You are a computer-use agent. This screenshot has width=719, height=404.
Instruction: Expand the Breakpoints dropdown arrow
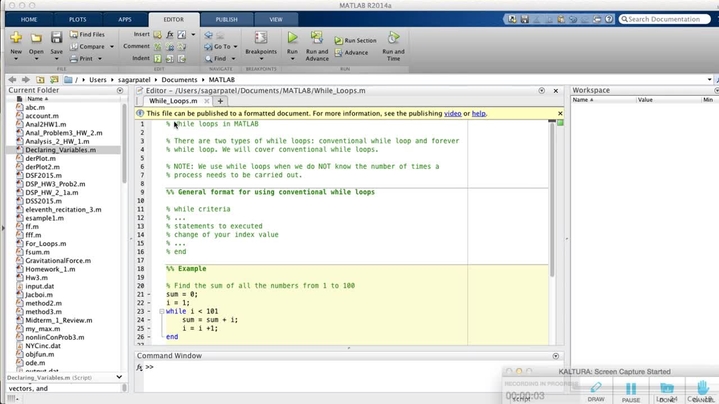[x=261, y=59]
